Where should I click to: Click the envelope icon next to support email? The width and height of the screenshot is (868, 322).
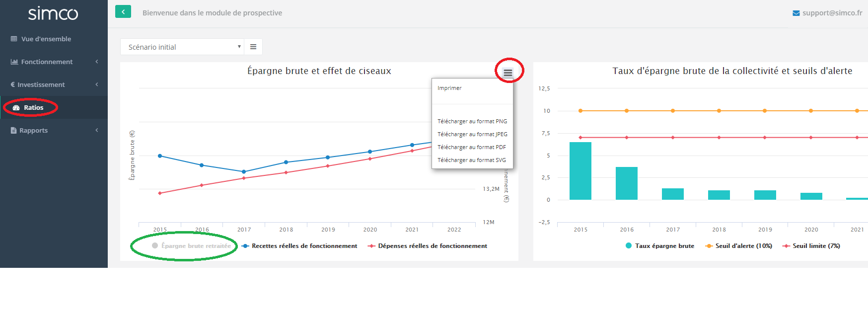coord(796,13)
